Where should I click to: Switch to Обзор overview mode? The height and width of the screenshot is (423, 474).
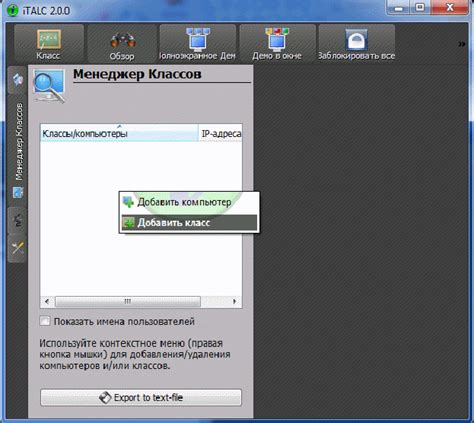pyautogui.click(x=122, y=44)
